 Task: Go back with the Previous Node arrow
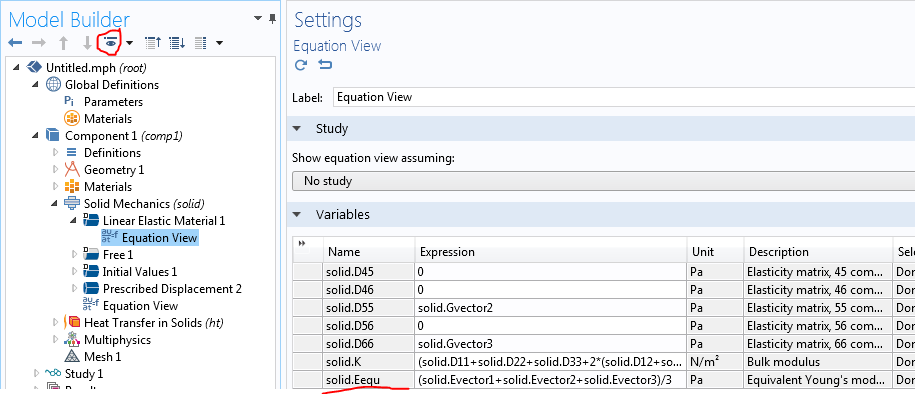15,43
